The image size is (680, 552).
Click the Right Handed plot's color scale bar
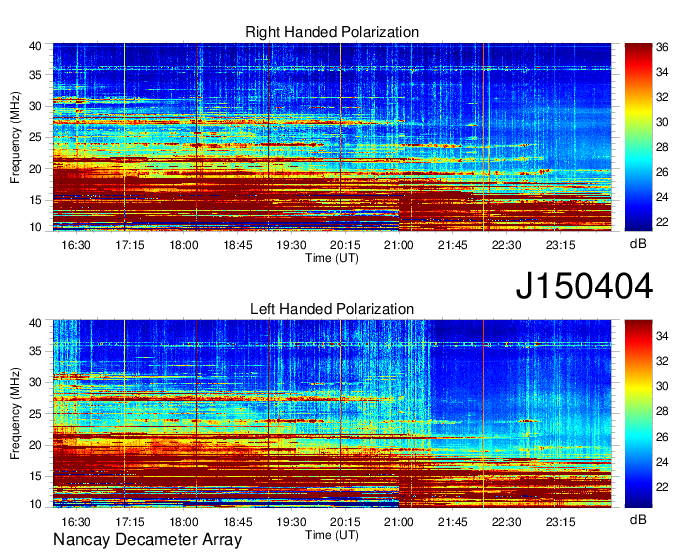click(x=638, y=137)
